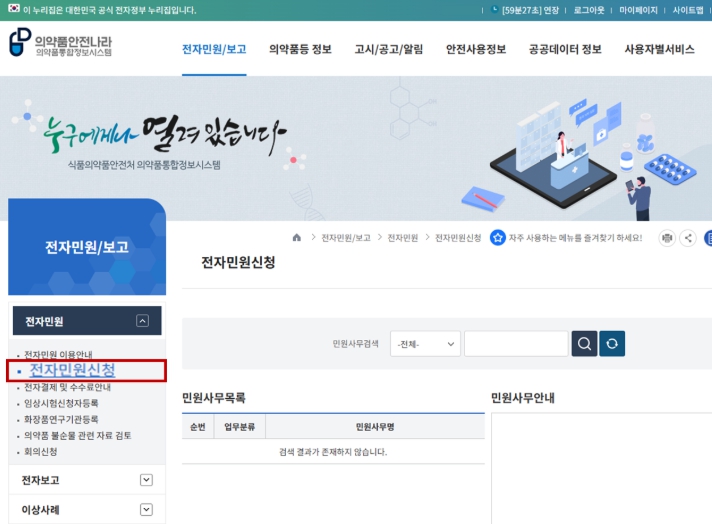
Task: Open the 마이페이지 link
Action: pyautogui.click(x=639, y=10)
